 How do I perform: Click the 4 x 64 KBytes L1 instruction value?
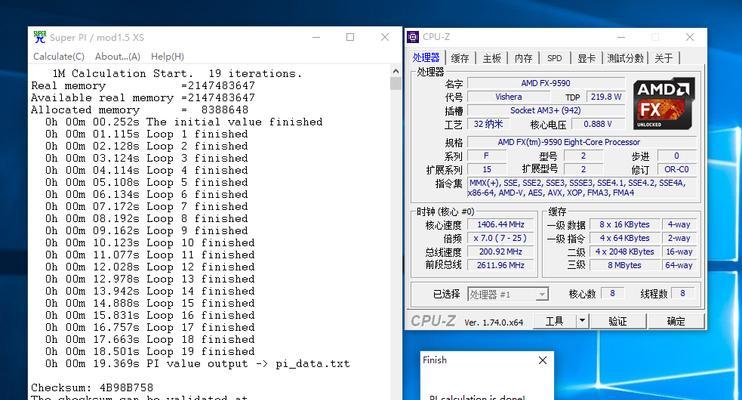click(x=624, y=238)
